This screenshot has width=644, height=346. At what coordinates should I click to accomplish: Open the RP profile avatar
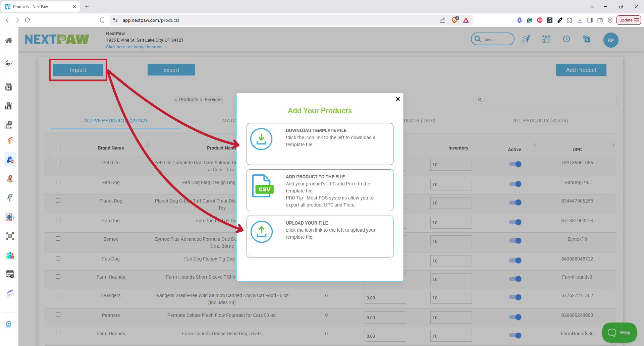pos(611,40)
